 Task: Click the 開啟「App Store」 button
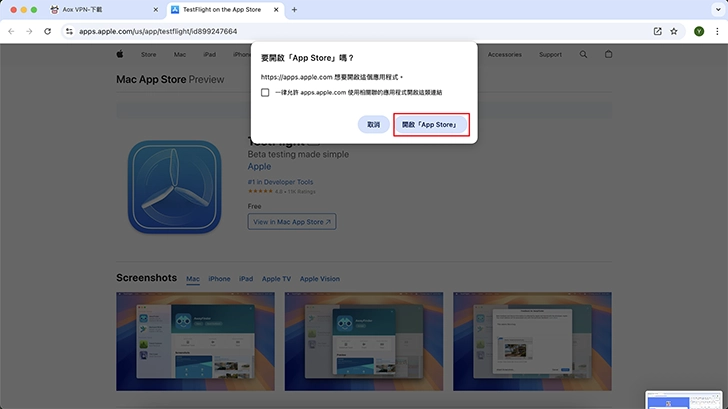point(430,125)
